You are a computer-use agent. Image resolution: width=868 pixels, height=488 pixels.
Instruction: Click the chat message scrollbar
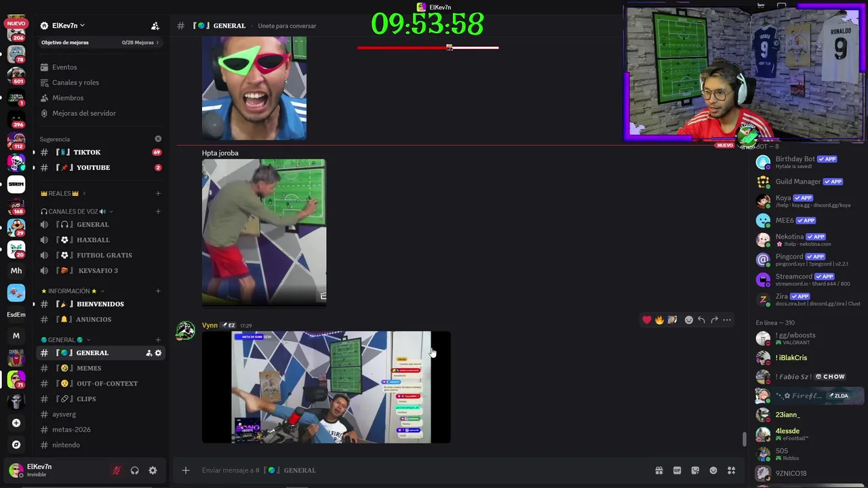pyautogui.click(x=744, y=439)
